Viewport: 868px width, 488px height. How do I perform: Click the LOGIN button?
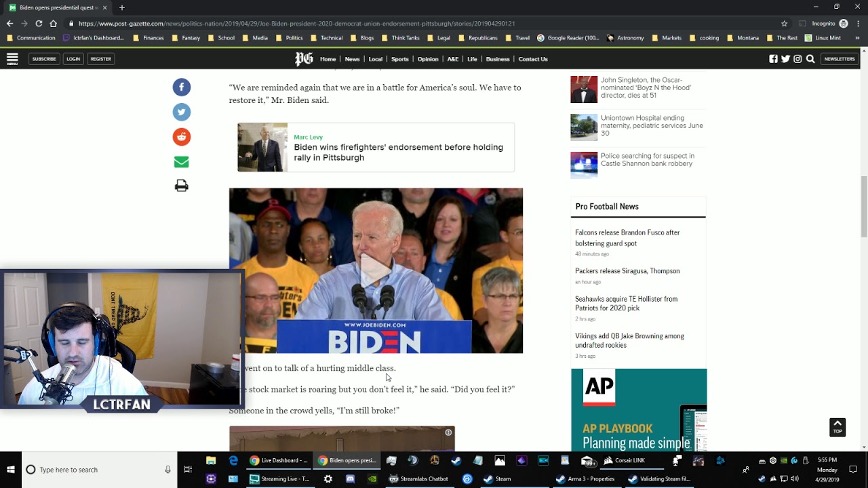[x=73, y=59]
